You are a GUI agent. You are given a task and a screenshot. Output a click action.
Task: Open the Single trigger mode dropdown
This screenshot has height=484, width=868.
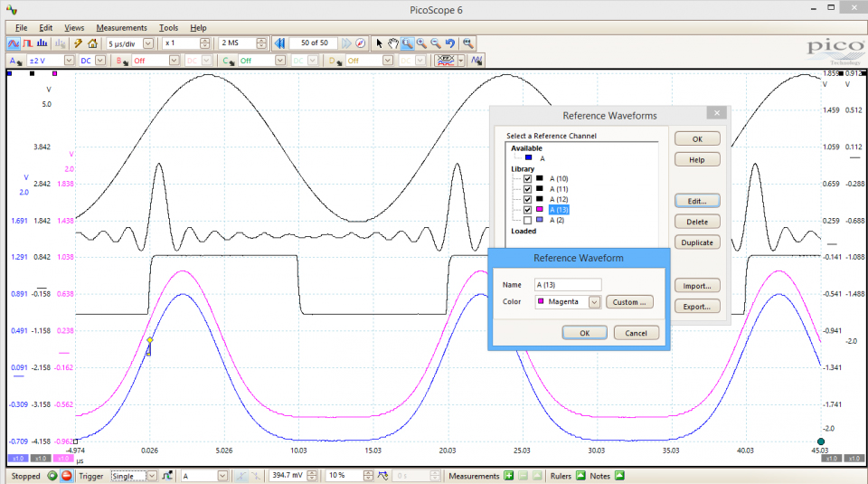click(x=151, y=476)
